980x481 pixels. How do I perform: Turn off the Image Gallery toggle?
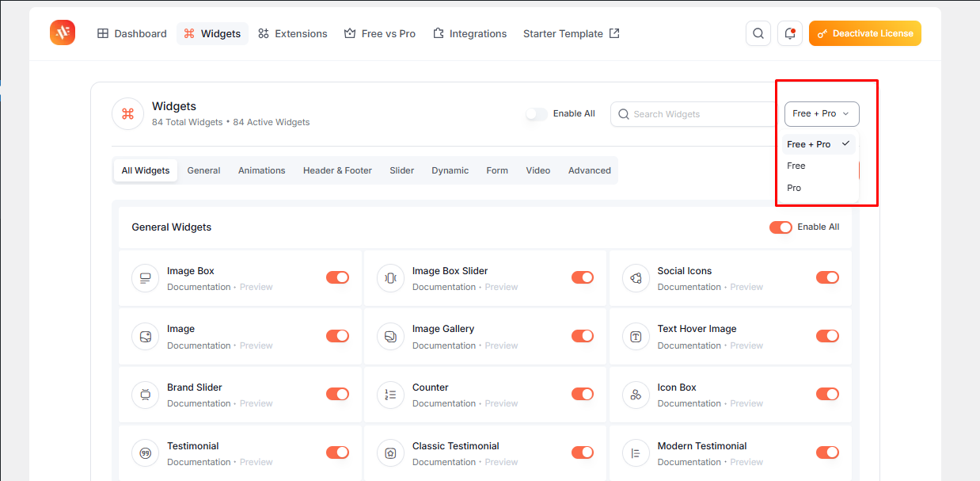click(583, 336)
